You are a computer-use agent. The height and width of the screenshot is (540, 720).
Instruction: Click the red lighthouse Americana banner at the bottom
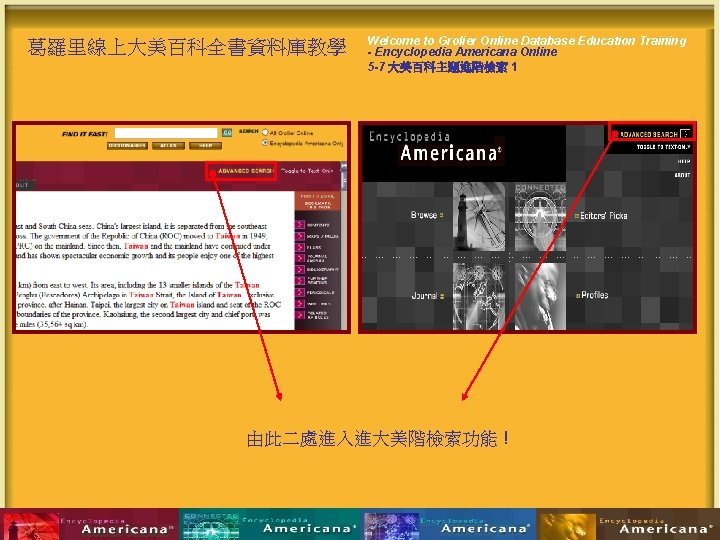(90, 524)
